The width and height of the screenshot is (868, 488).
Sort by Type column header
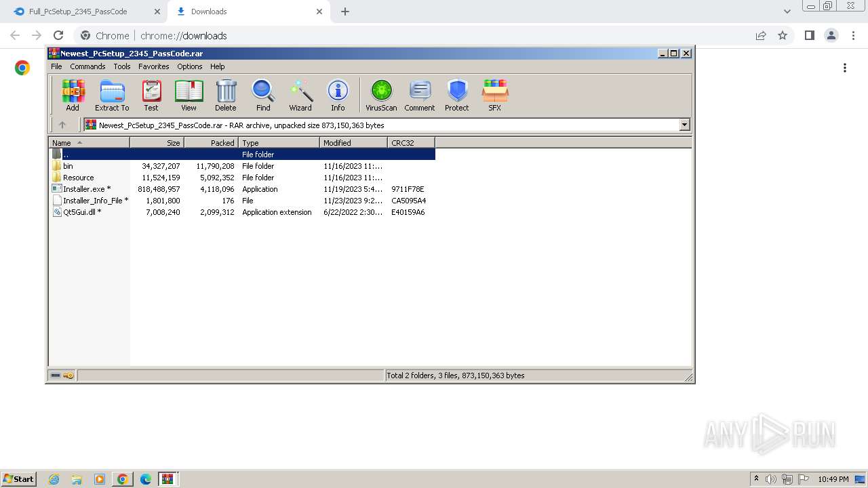(x=279, y=142)
